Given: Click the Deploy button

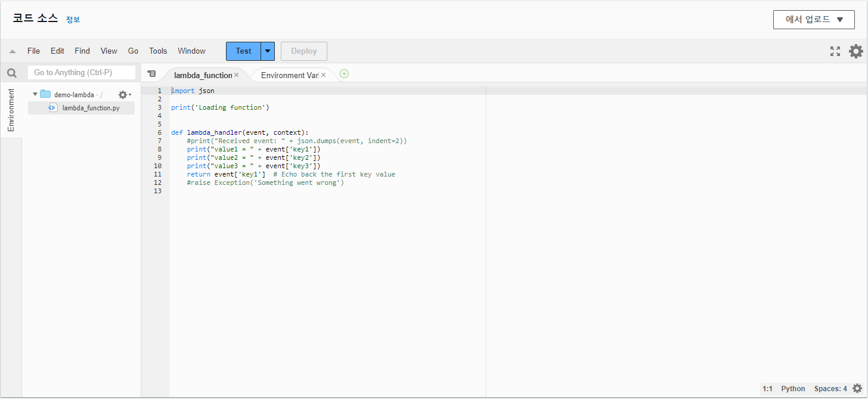Looking at the screenshot, I should pos(304,51).
